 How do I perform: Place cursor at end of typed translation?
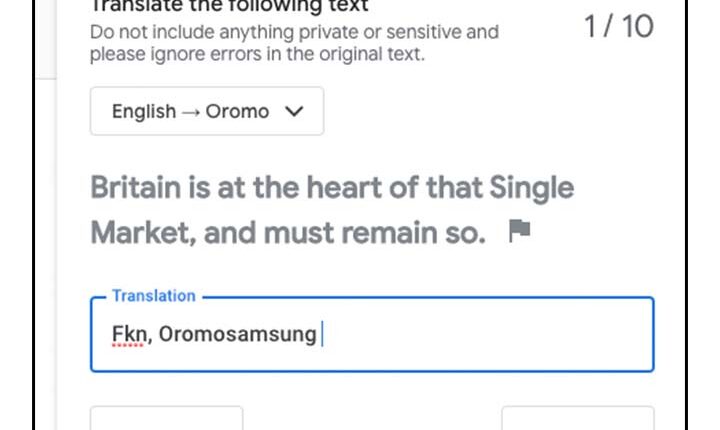(322, 334)
